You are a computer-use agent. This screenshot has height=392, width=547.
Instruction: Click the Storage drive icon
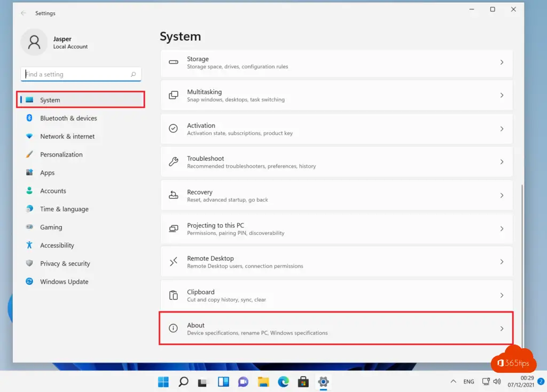click(x=173, y=63)
